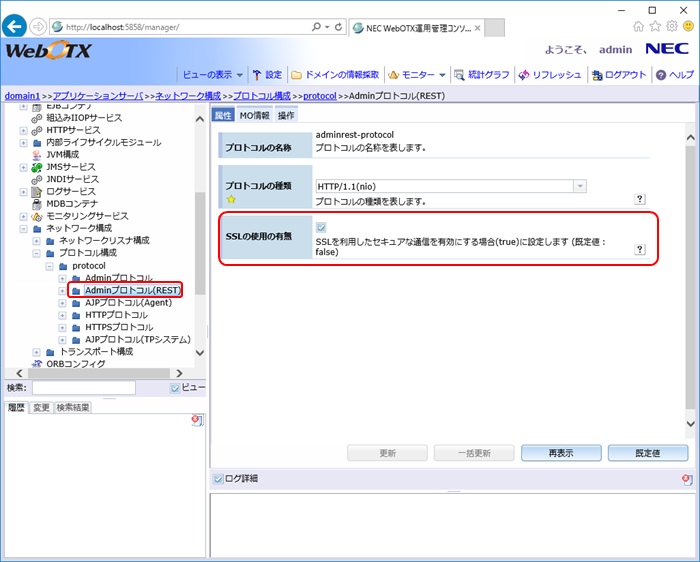Click the 既定値 button

pyautogui.click(x=647, y=453)
